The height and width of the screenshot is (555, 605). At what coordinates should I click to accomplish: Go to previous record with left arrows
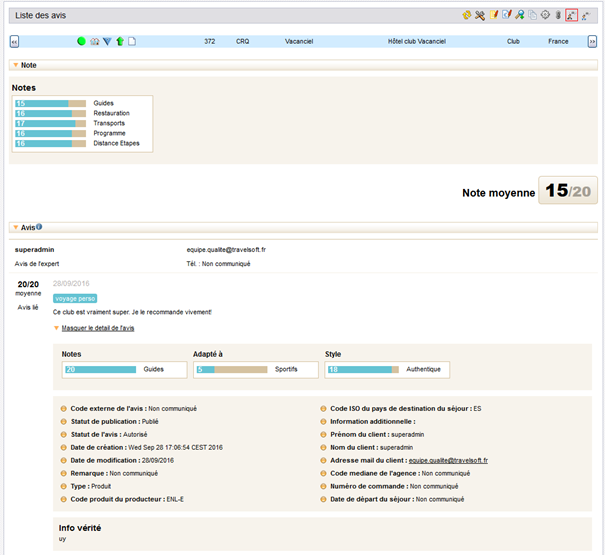[x=14, y=41]
